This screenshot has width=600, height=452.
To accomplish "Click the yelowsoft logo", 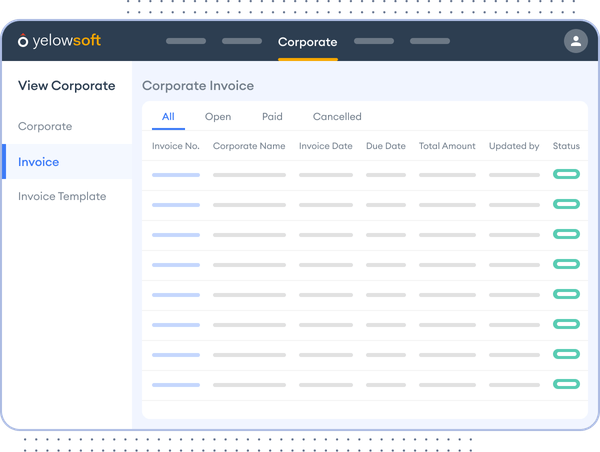I will [59, 41].
